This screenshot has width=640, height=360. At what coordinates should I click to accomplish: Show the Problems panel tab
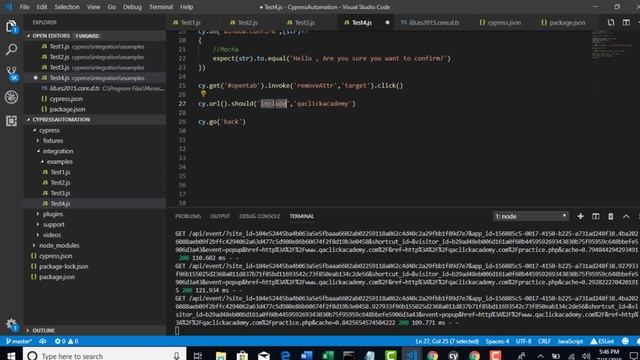[188, 216]
